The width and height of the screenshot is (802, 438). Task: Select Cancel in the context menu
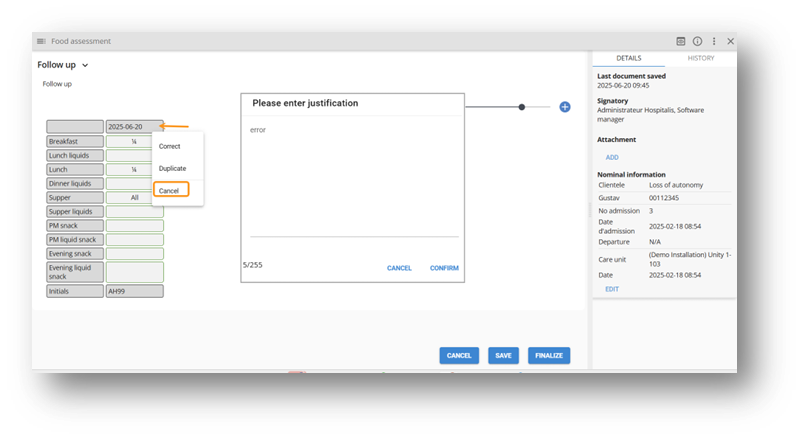pos(169,190)
